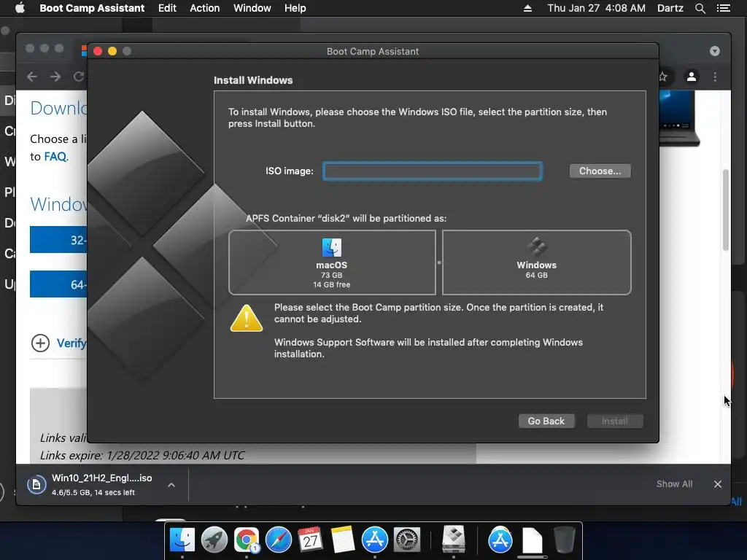Open Notes from the Dock
This screenshot has height=560, width=747.
pyautogui.click(x=343, y=540)
